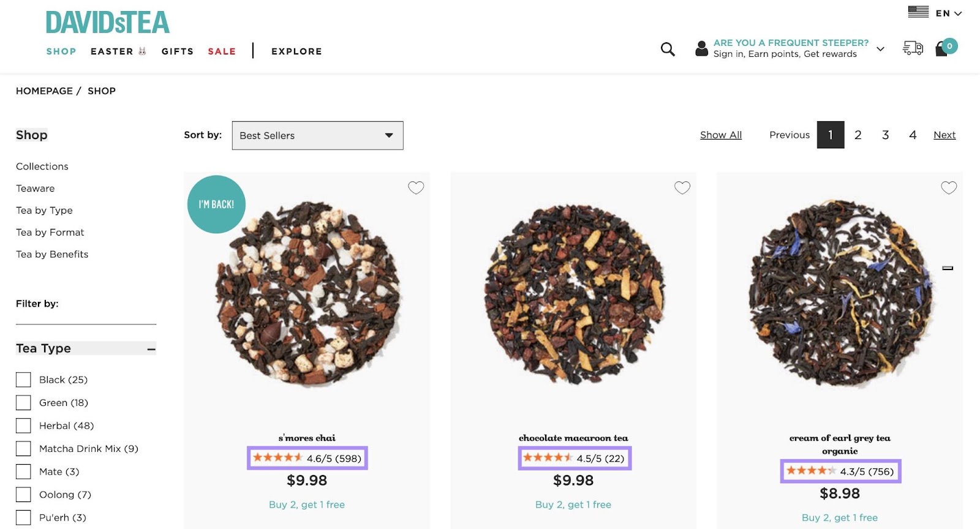Open the shipping truck tracking icon
The image size is (980, 529).
913,48
